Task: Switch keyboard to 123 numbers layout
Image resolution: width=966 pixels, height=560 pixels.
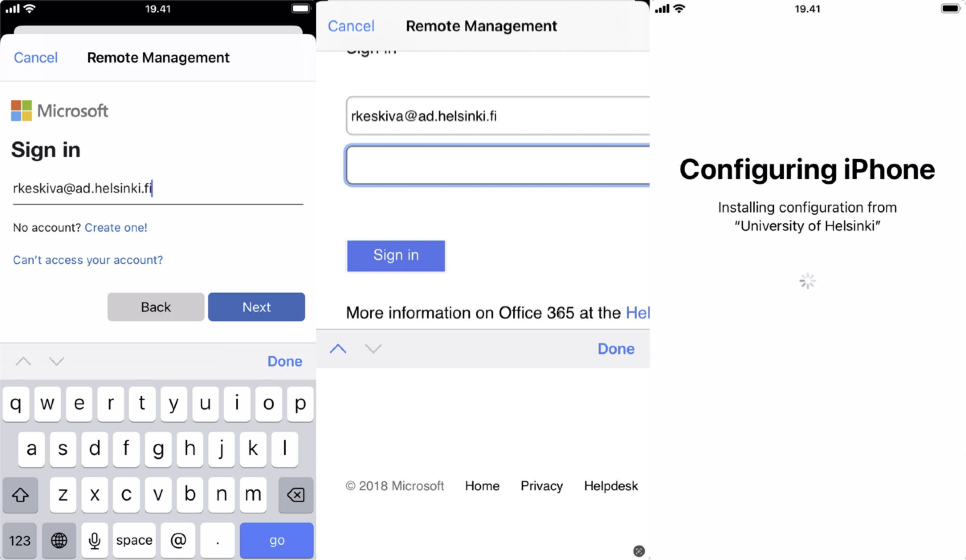Action: 20,540
